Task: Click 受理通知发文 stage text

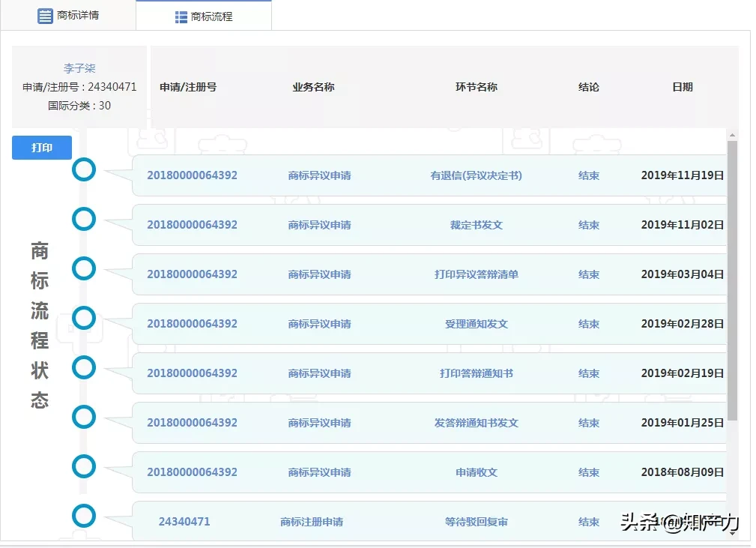Action: click(477, 324)
